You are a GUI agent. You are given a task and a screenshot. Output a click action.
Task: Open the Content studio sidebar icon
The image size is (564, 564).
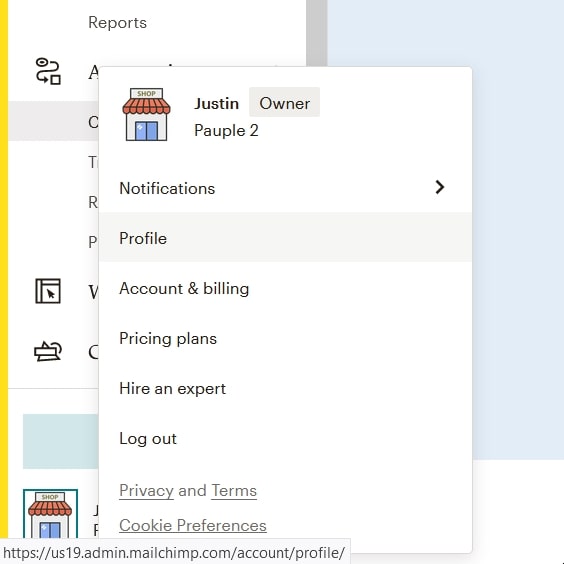pyautogui.click(x=48, y=351)
